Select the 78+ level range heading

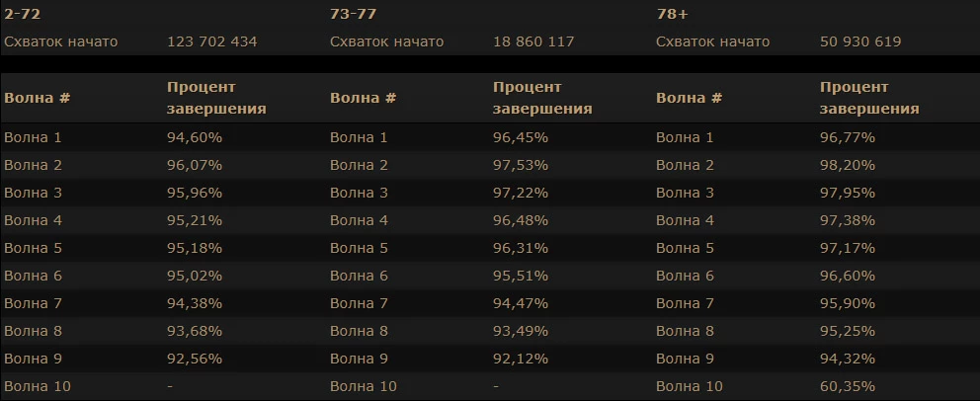(673, 15)
